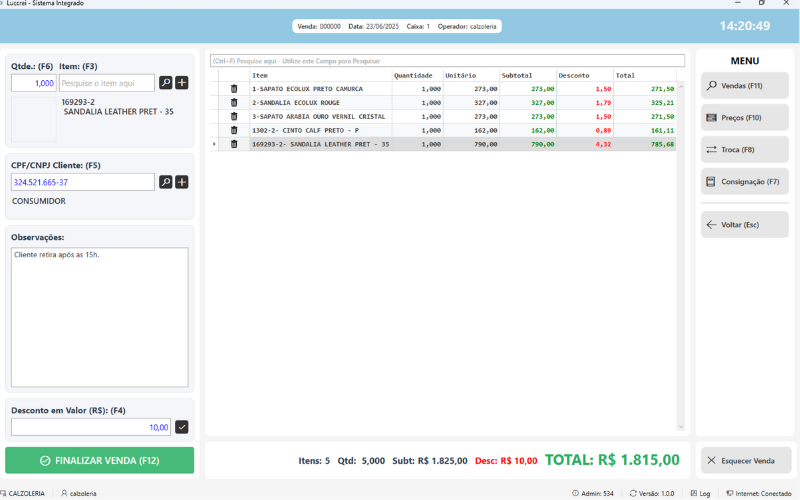Open Preços (F10) menu
Image resolution: width=800 pixels, height=500 pixels.
coord(744,118)
